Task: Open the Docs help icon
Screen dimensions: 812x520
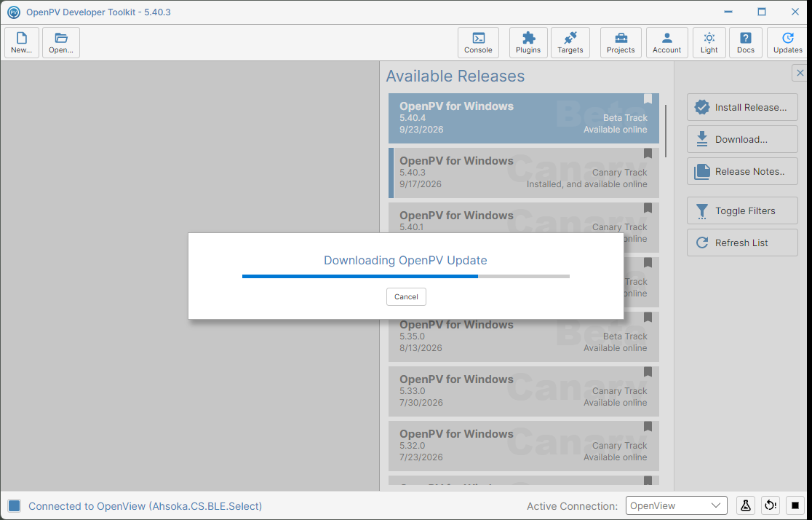Action: [x=746, y=42]
